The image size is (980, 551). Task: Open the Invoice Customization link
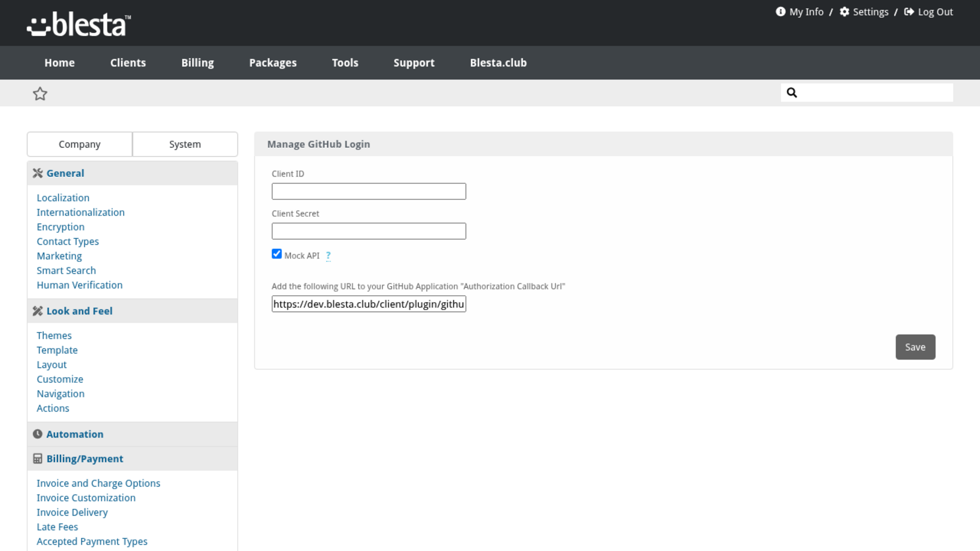click(86, 498)
